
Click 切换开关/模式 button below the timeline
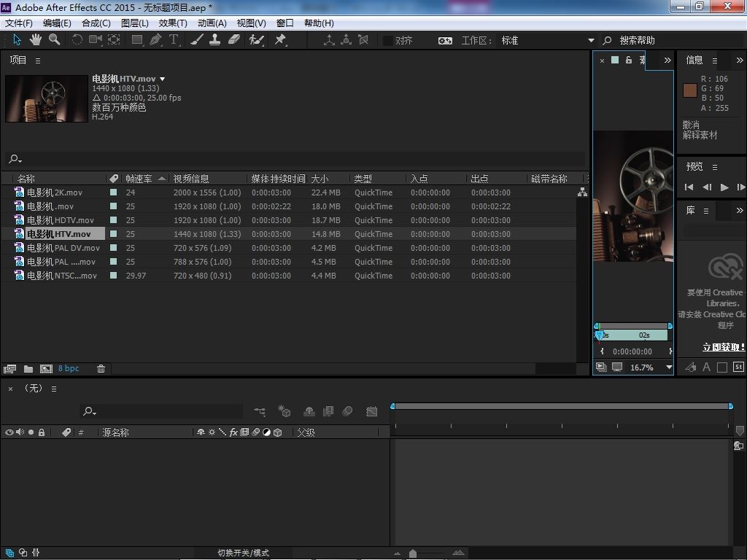tap(243, 553)
